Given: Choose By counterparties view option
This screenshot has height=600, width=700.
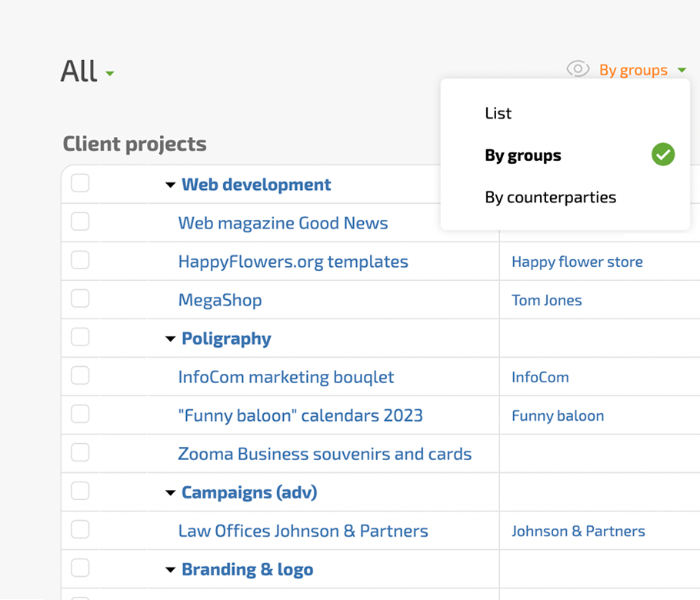Looking at the screenshot, I should [x=550, y=198].
